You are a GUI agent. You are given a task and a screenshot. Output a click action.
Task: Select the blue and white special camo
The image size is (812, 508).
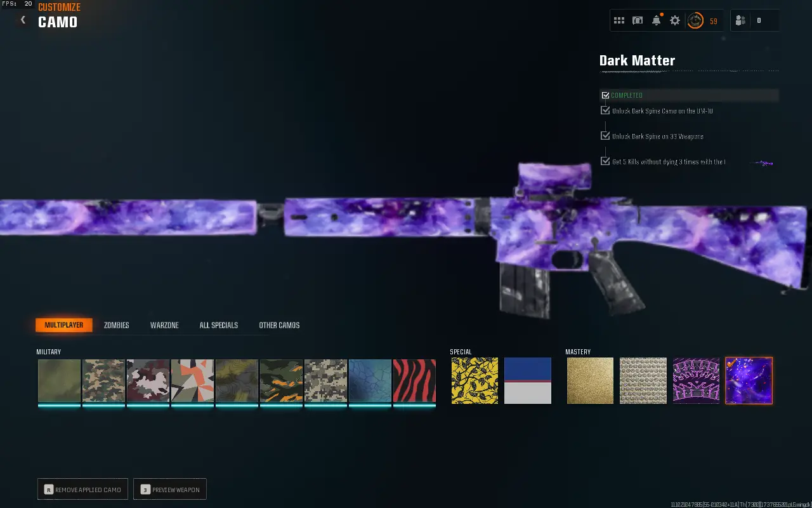tap(528, 380)
